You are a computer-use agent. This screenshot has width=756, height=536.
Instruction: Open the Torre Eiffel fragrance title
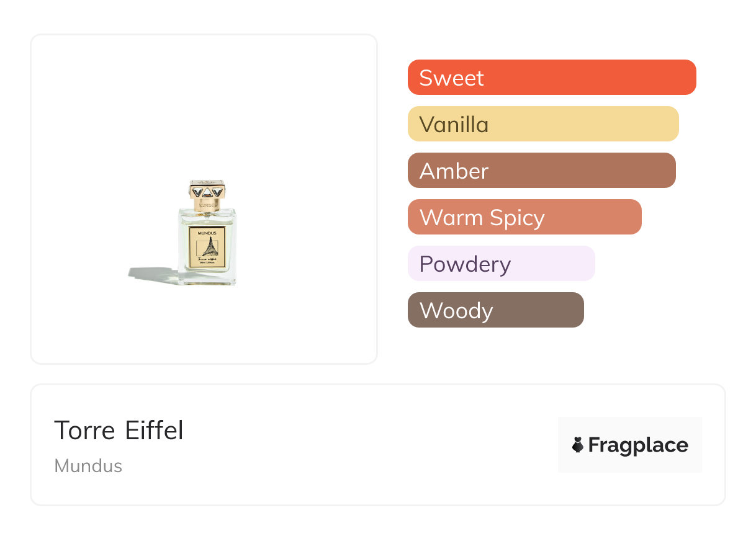coord(119,431)
